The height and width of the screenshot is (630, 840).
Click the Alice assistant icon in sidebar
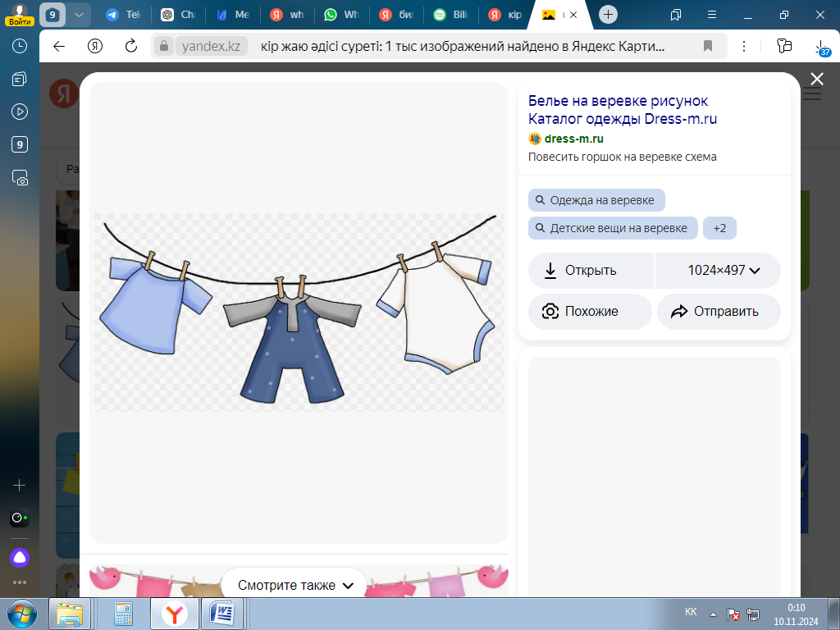tap(20, 558)
